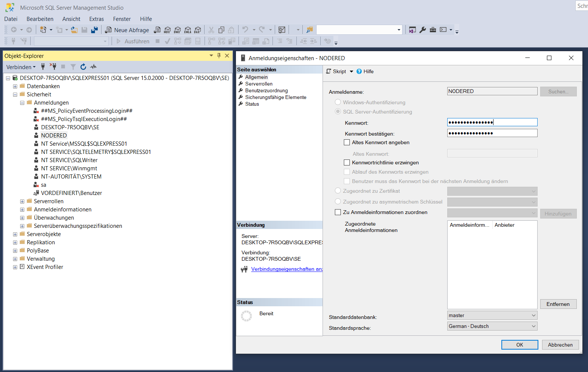Open the Toolbox briefcase icon
The height and width of the screenshot is (372, 588).
coord(433,30)
